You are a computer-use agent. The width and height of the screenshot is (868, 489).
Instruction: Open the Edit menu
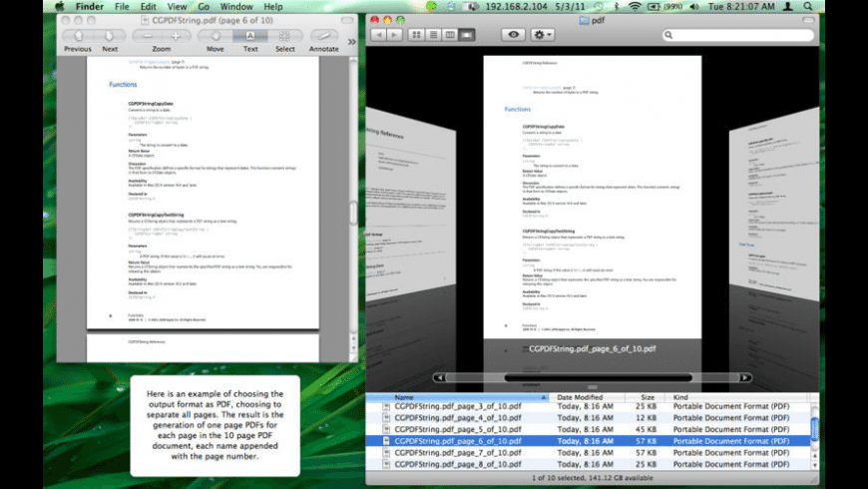point(148,7)
